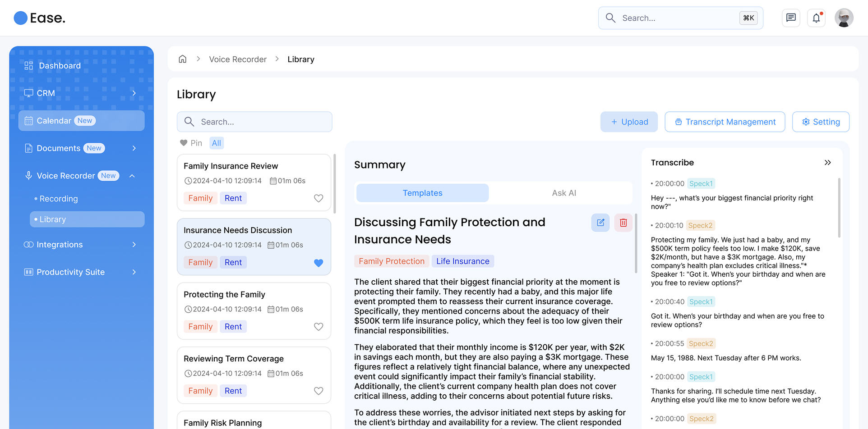Click Family tag on Reviewing Term Coverage
The height and width of the screenshot is (429, 868).
(200, 391)
